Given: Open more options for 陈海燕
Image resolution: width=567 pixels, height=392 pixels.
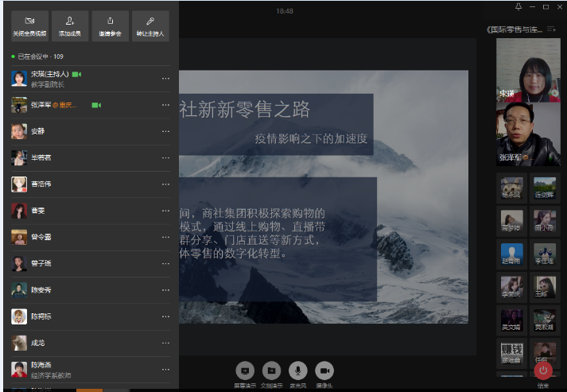Looking at the screenshot, I should coord(165,370).
